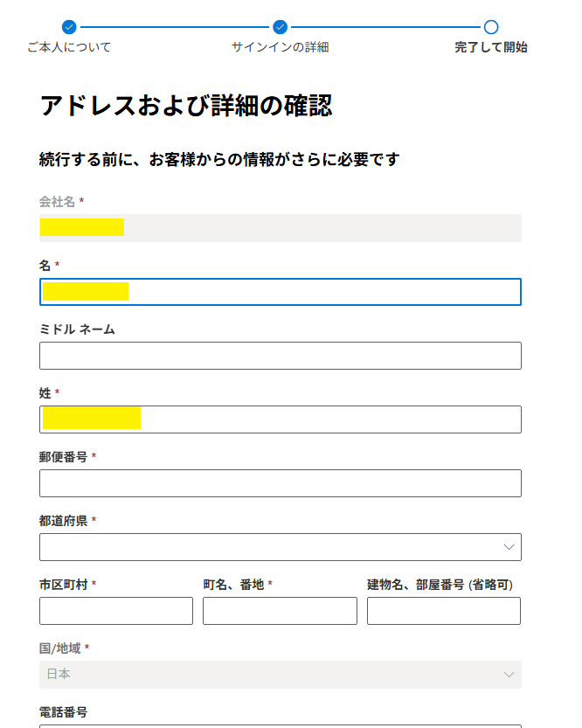
Task: Click the 建物名、部屋番号 building input field
Action: 443,611
